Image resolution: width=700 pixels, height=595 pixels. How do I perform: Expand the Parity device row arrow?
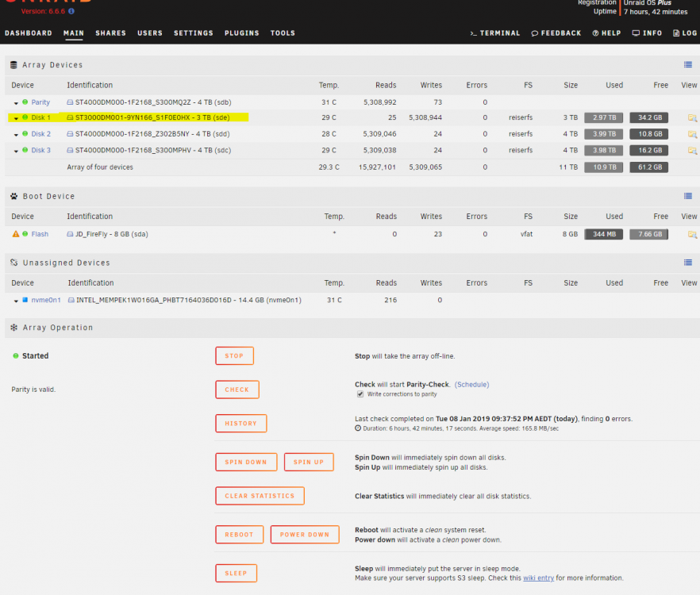click(16, 103)
